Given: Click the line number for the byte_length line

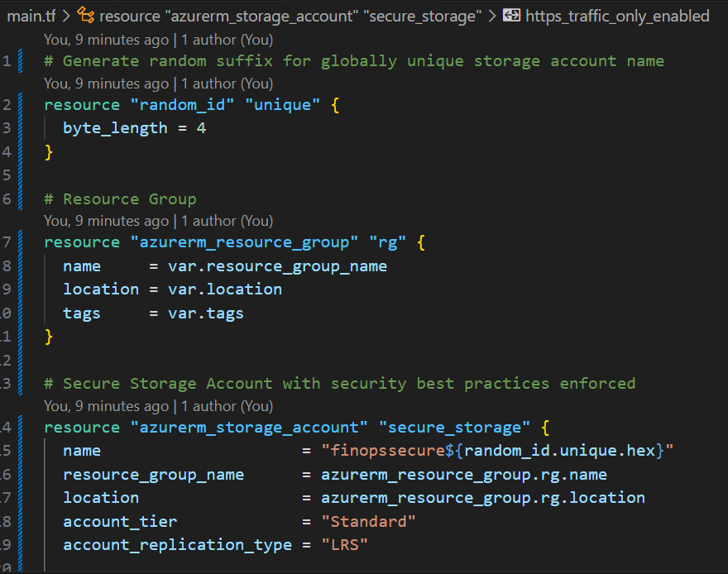Looking at the screenshot, I should pos(7,128).
